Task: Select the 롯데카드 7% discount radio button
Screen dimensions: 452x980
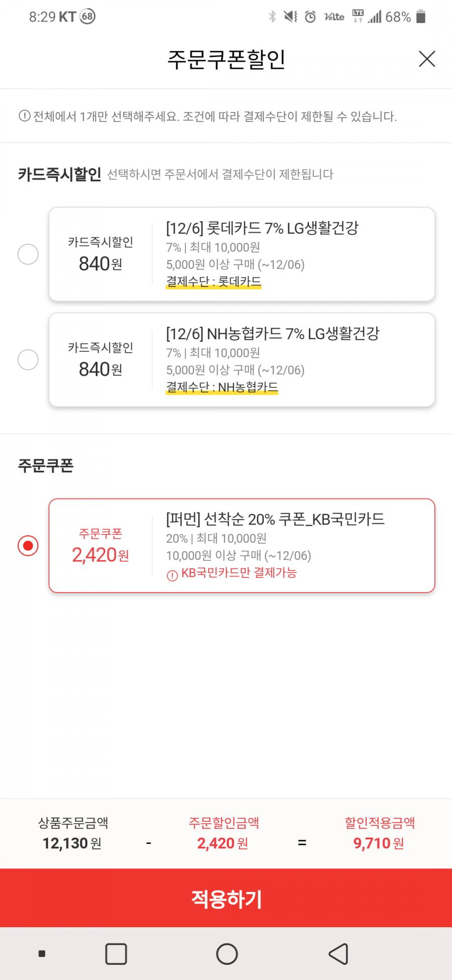Action: coord(28,254)
